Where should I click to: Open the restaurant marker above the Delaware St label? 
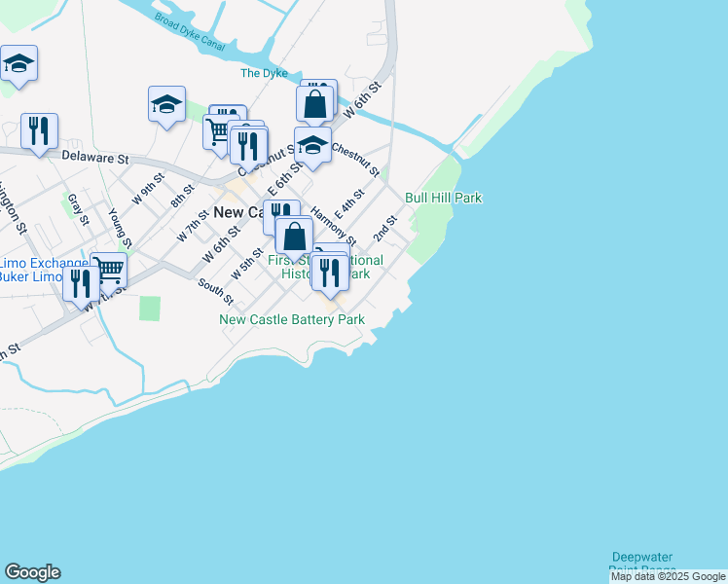tap(40, 131)
